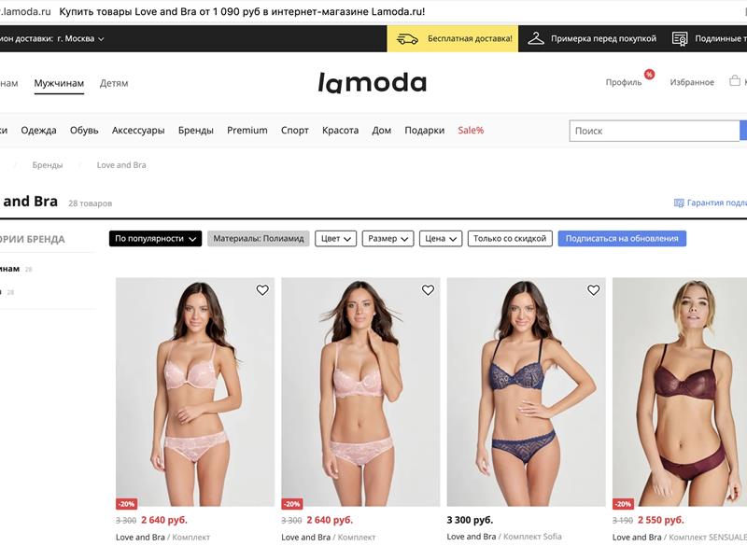Image resolution: width=747 pixels, height=560 pixels.
Task: Click the lamoda logo
Action: tap(372, 83)
